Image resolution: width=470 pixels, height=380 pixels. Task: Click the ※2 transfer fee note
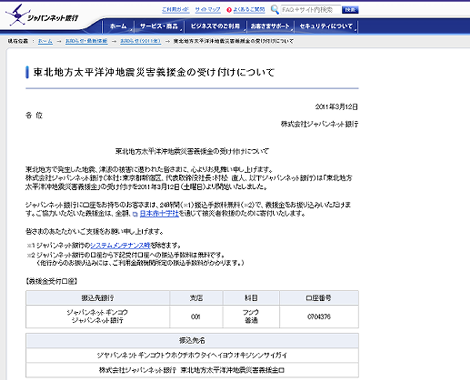(136, 259)
